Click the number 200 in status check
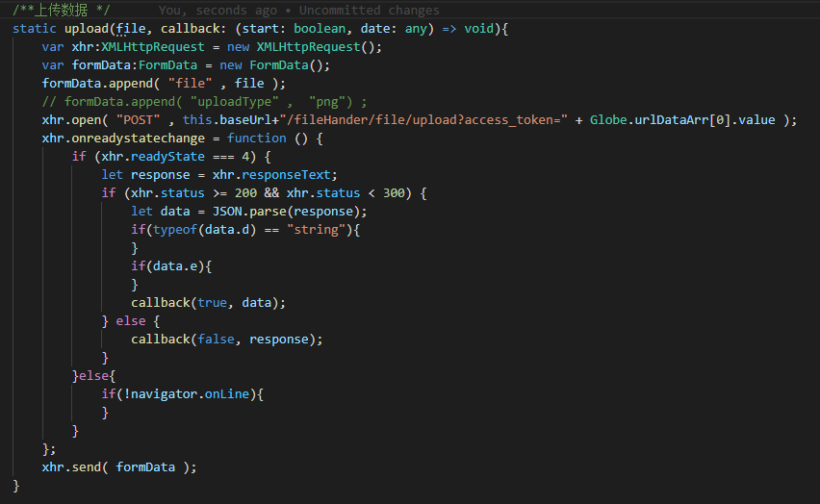 pos(245,193)
